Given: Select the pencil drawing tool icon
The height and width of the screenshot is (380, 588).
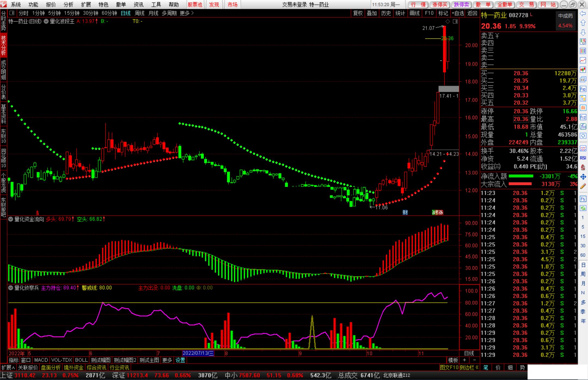Looking at the screenshot, I should tap(583, 186).
